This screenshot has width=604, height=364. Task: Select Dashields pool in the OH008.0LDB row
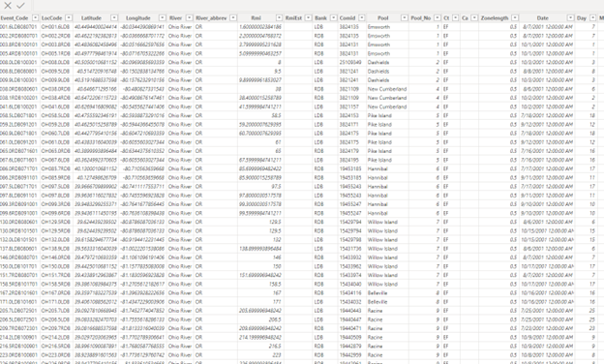(378, 62)
